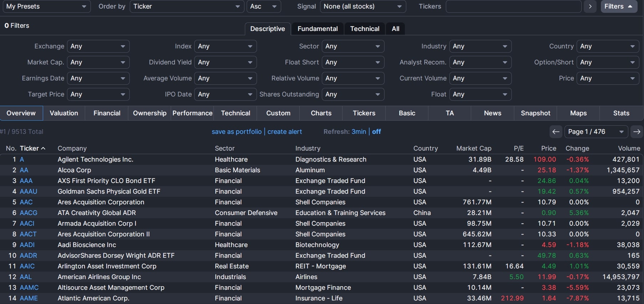Open the Market Cap. filter dropdown
644x304 pixels.
pos(98,62)
